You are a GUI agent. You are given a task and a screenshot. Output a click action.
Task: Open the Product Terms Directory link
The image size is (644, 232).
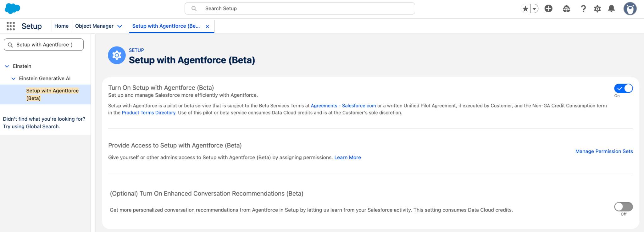(148, 113)
